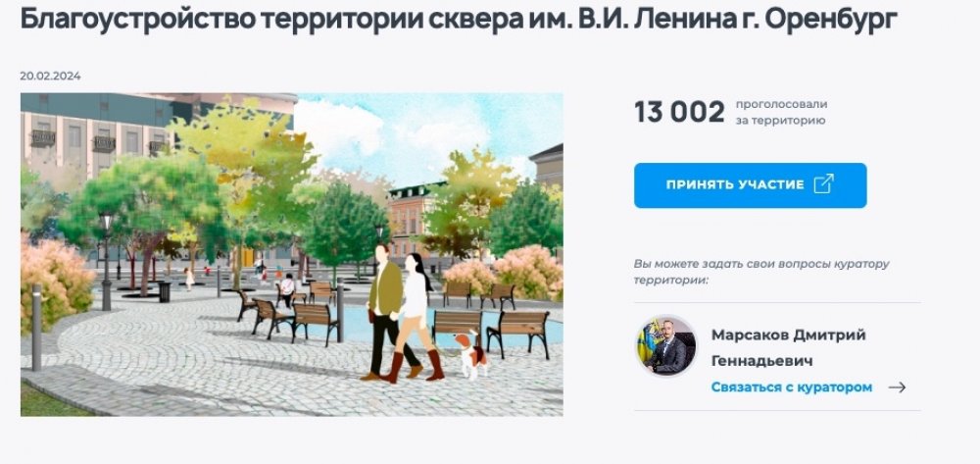
Task: Click the small dog in the illustration
Action: pos(471,354)
